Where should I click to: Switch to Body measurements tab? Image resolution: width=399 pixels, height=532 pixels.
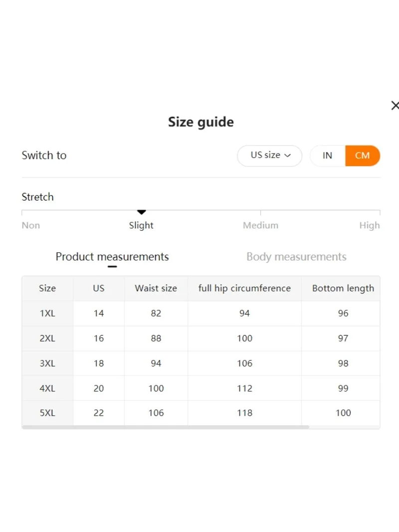click(296, 257)
